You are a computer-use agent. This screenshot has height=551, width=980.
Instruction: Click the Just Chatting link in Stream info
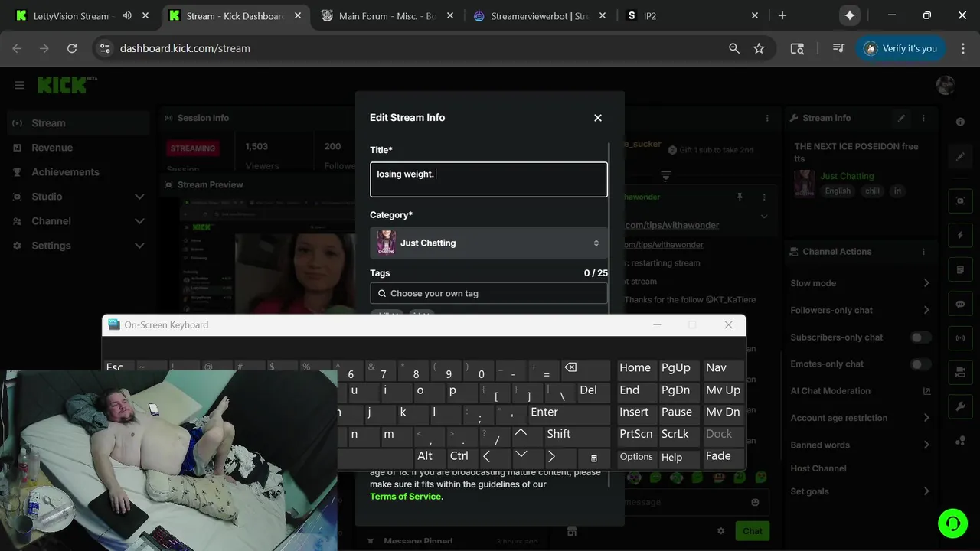[847, 176]
